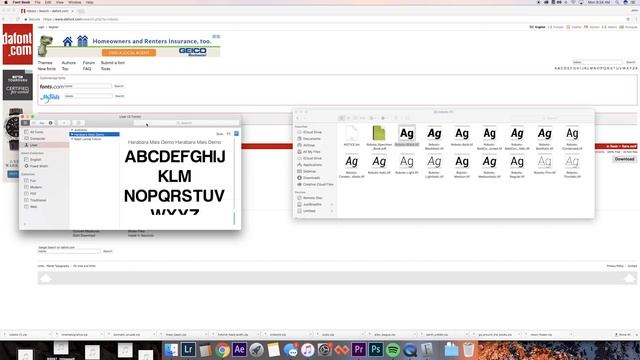This screenshot has height=360, width=640.
Task: Open Spotify from the Dock
Action: tap(393, 350)
